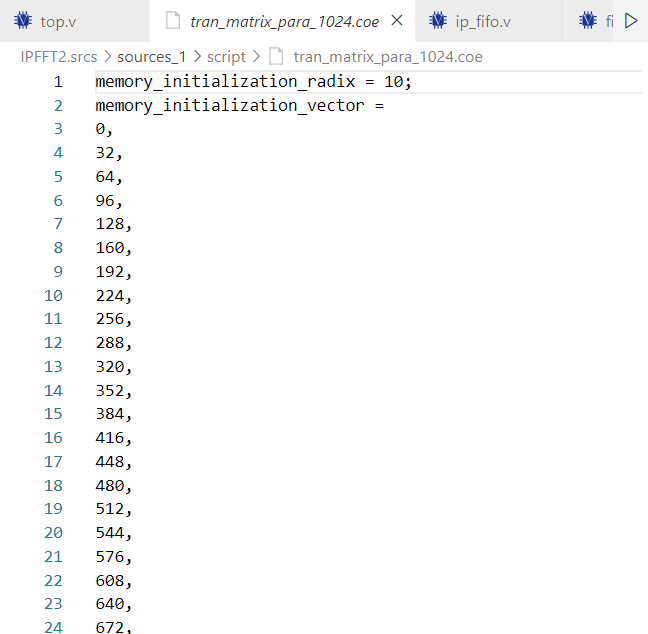Expand chevron after sources_1 breadcrumb
Viewport: 648px width, 634px height.
click(x=197, y=57)
